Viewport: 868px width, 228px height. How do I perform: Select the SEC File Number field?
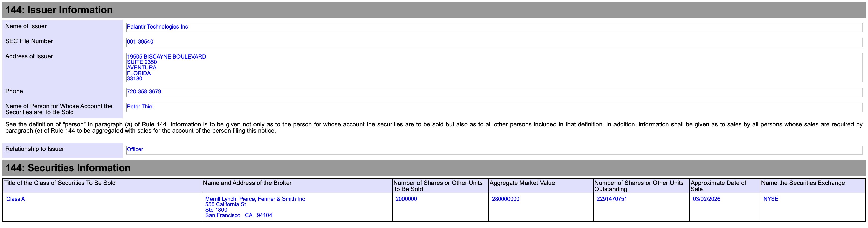point(494,42)
